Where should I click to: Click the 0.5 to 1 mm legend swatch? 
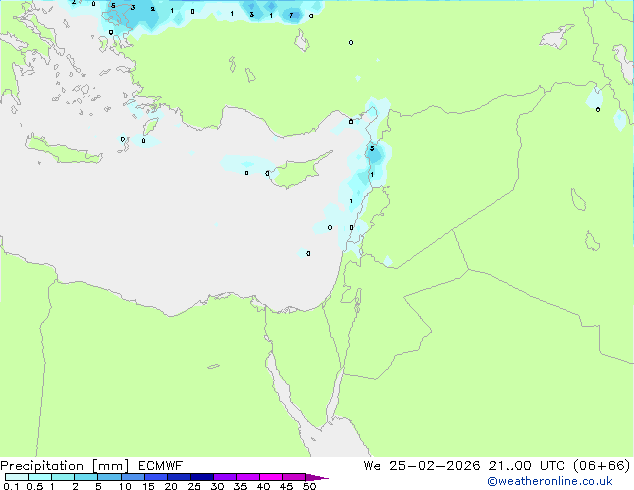click(x=40, y=477)
